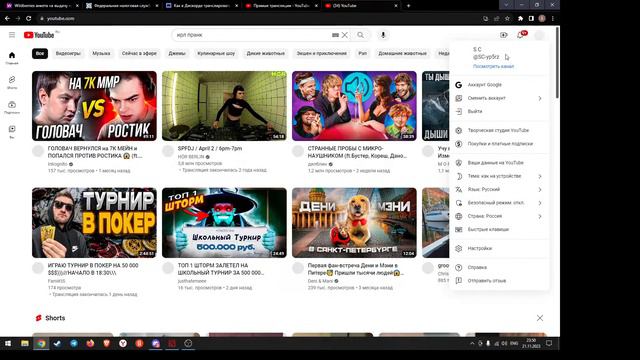Select the Рэп filter chip

click(362, 53)
